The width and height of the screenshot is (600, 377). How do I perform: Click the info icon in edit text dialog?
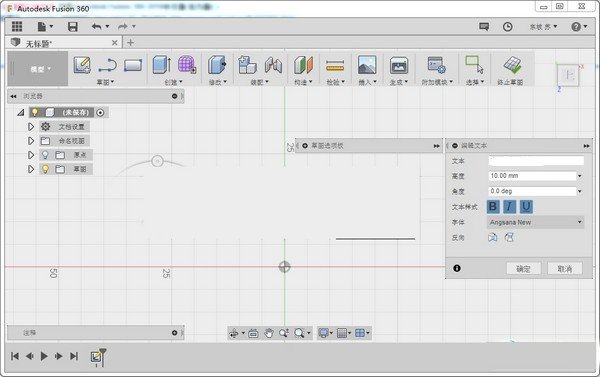pyautogui.click(x=457, y=268)
